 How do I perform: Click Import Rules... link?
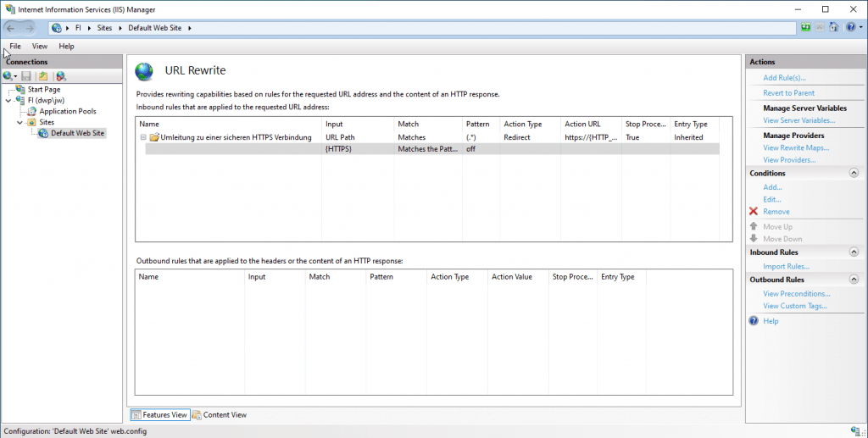786,266
